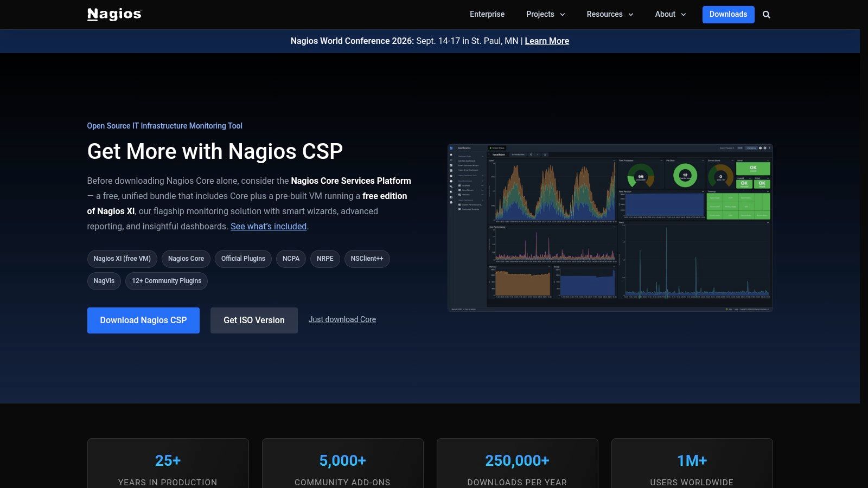Click the Get ISO Version button
The height and width of the screenshot is (488, 868).
pyautogui.click(x=254, y=320)
